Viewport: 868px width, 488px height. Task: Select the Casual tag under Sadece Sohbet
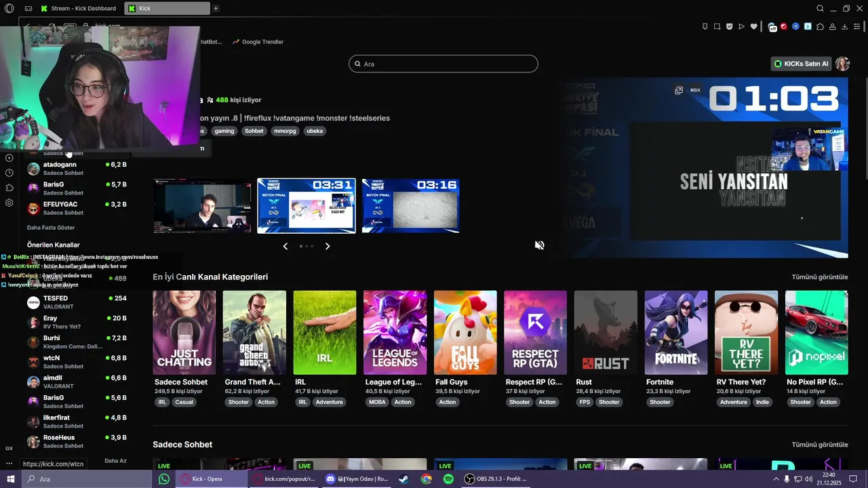point(184,402)
